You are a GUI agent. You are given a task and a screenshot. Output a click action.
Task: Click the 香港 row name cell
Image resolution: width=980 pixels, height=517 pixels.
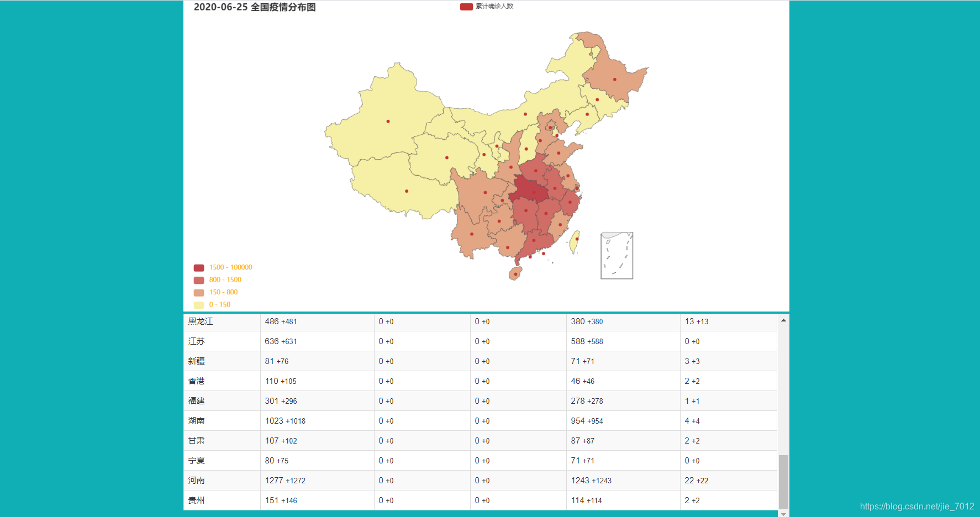222,381
